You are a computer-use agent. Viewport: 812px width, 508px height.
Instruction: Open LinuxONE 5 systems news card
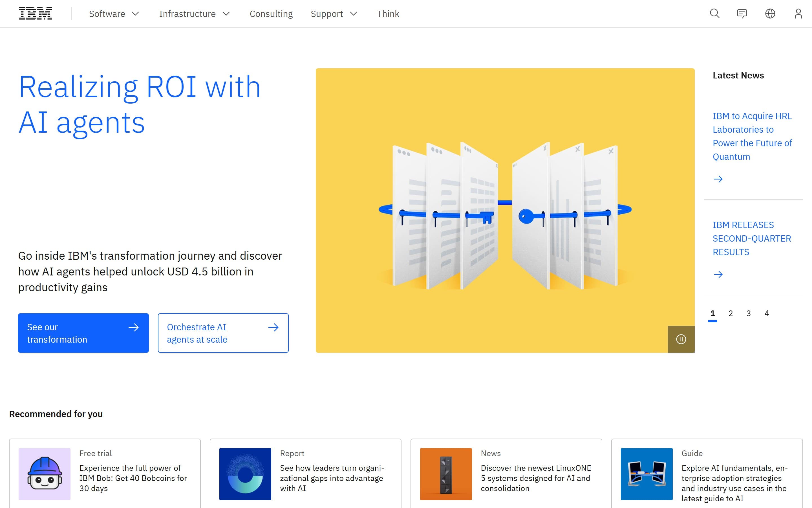[x=536, y=478]
